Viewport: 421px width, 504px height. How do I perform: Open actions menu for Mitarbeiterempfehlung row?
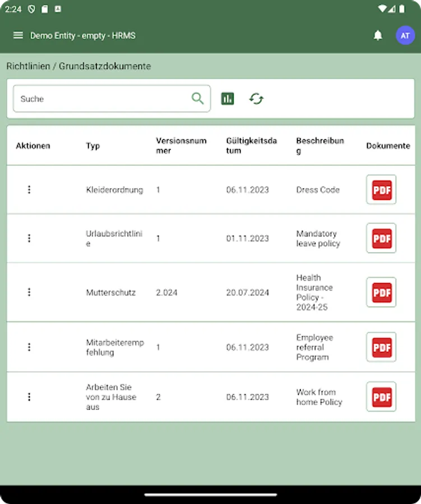point(29,347)
